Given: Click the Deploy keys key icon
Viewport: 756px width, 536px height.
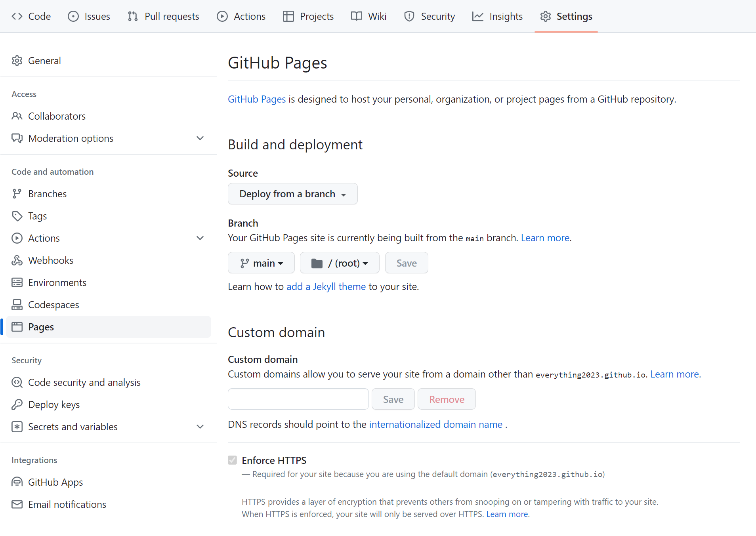Looking at the screenshot, I should 17,404.
